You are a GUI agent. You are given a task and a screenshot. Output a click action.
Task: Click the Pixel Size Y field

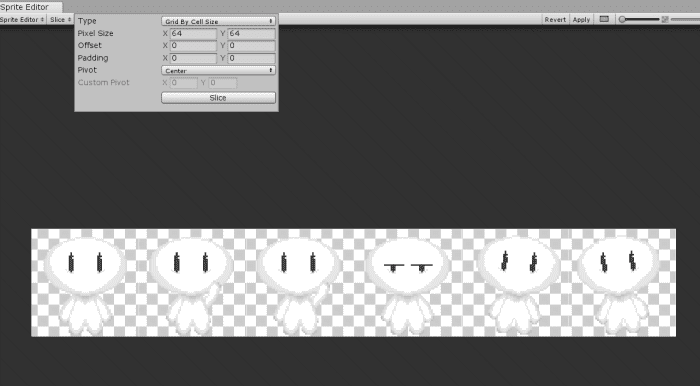pyautogui.click(x=251, y=33)
